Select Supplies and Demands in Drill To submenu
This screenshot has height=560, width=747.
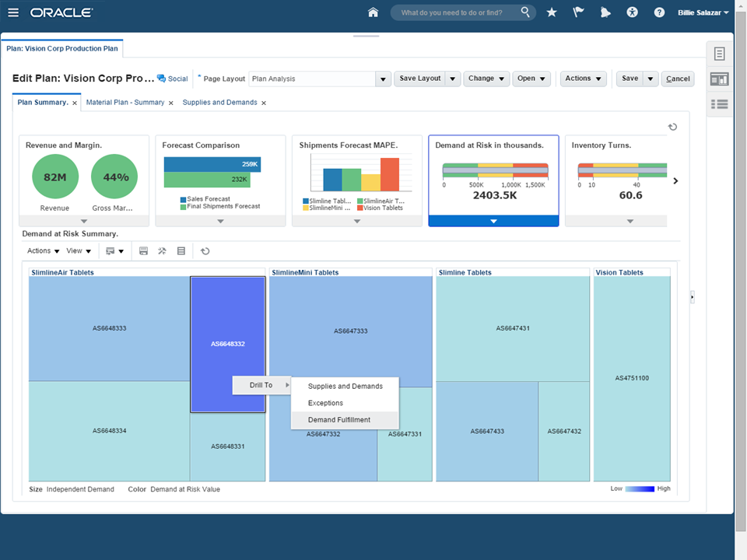click(345, 387)
